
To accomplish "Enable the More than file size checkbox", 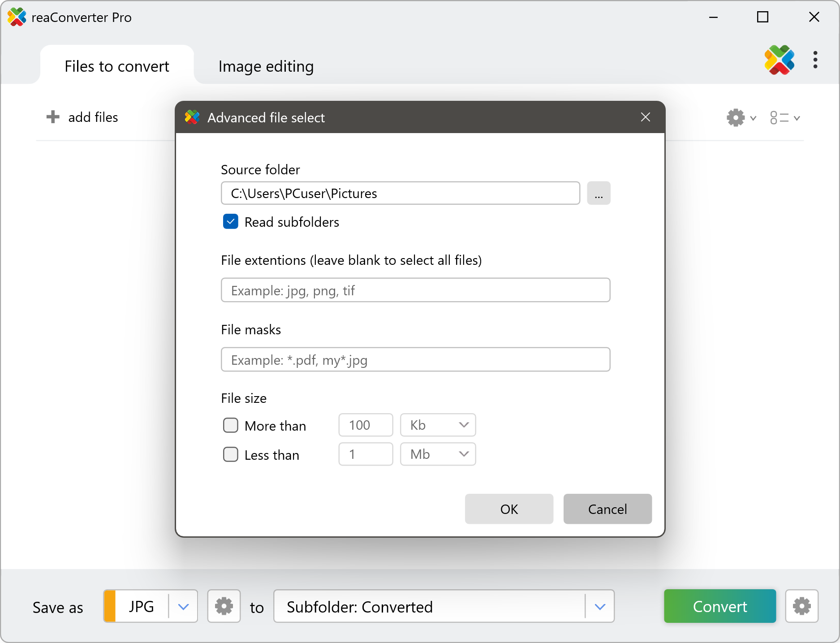I will click(231, 425).
